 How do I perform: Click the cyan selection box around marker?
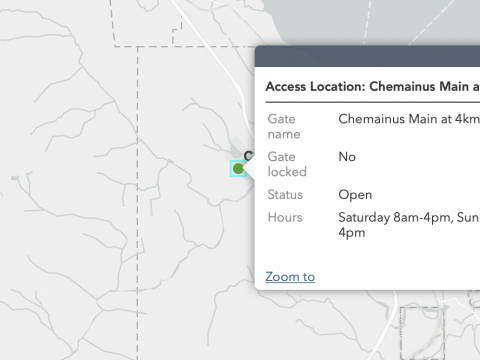point(238,169)
